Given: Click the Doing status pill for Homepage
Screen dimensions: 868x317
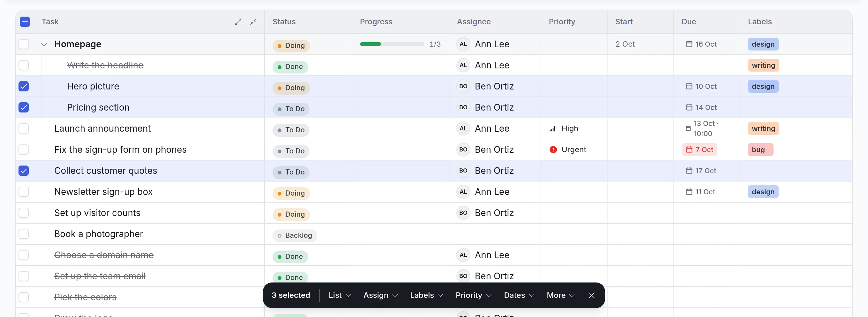Looking at the screenshot, I should point(291,46).
